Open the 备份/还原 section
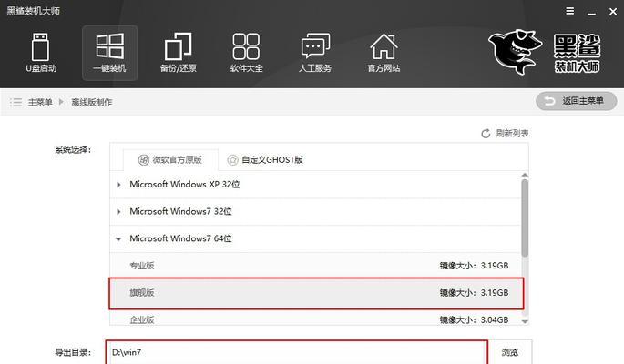The image size is (624, 364). pos(178,53)
